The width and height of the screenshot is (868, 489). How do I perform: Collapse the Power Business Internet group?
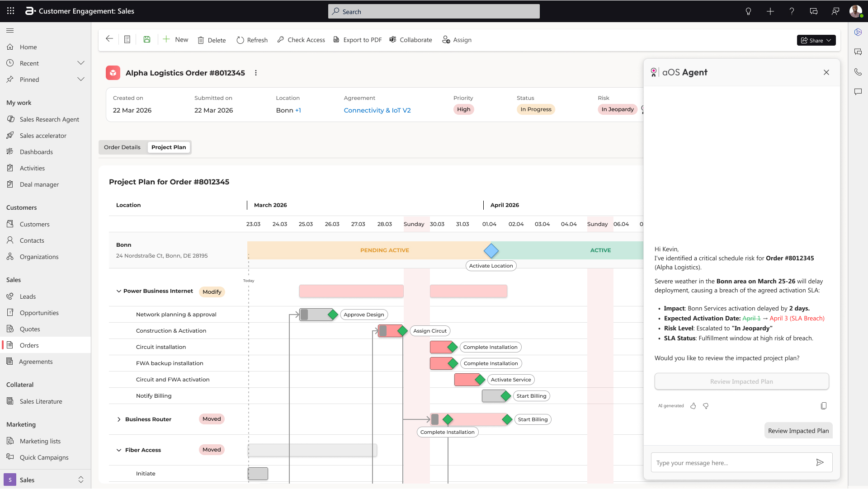coord(119,291)
